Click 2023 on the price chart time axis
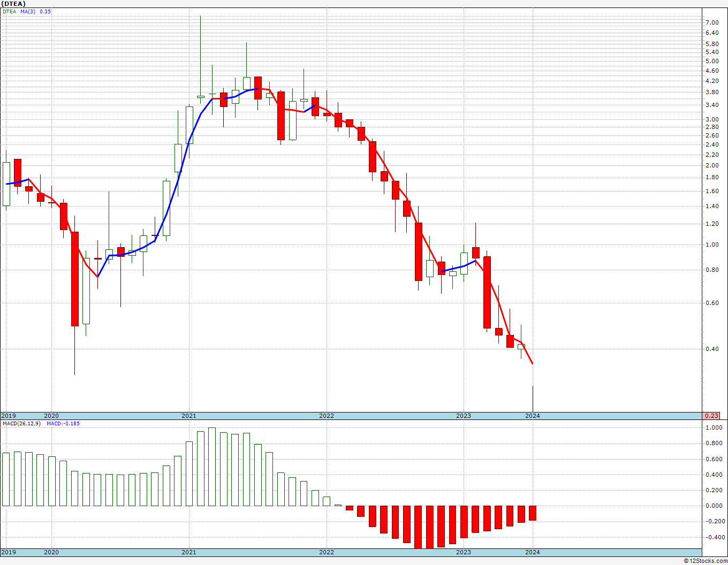The image size is (728, 565). pos(464,416)
